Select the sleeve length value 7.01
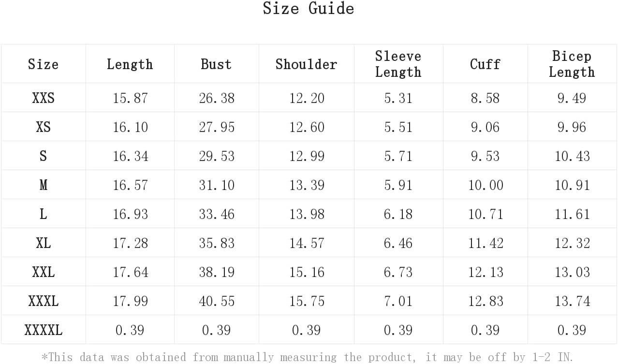618x364 pixels. point(398,301)
